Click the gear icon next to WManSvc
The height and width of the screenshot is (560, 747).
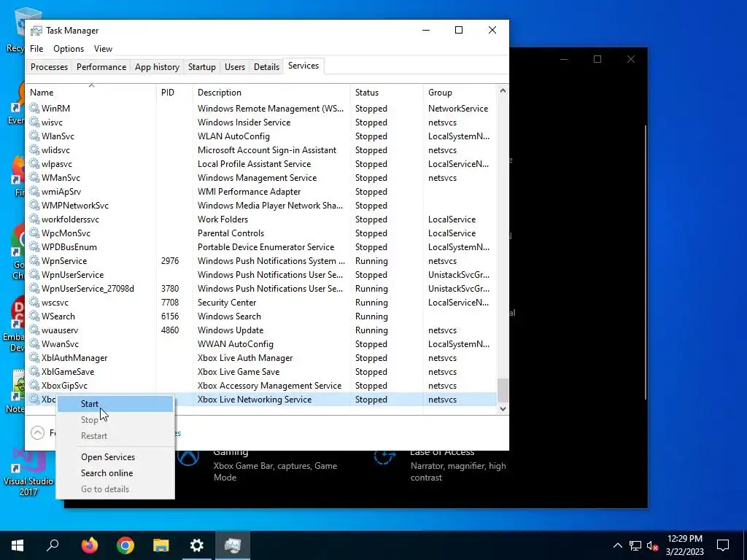click(x=34, y=177)
